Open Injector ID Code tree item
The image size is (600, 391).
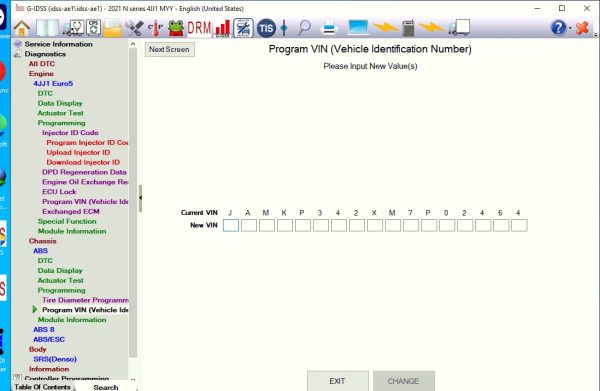(x=70, y=133)
